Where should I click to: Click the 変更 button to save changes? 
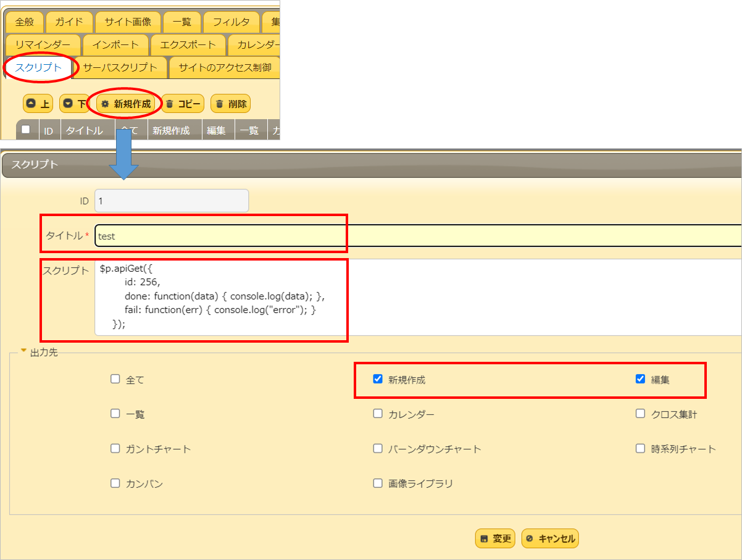(494, 538)
